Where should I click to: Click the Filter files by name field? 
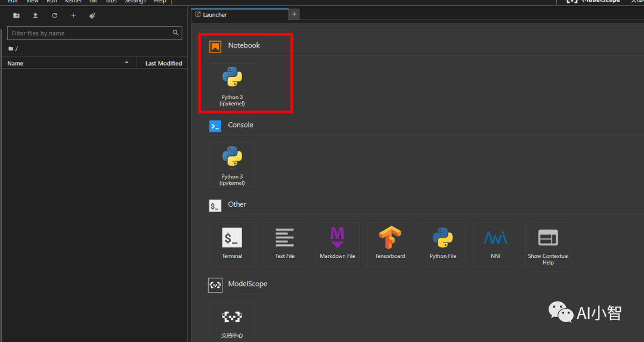coord(89,33)
